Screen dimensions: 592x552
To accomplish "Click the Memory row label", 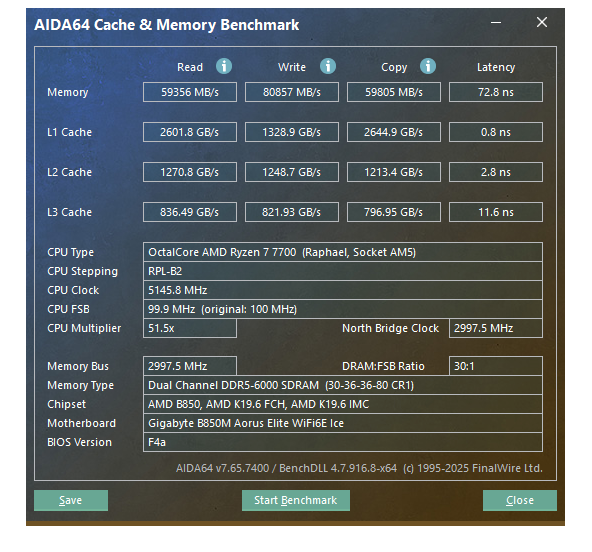I will pos(68,92).
